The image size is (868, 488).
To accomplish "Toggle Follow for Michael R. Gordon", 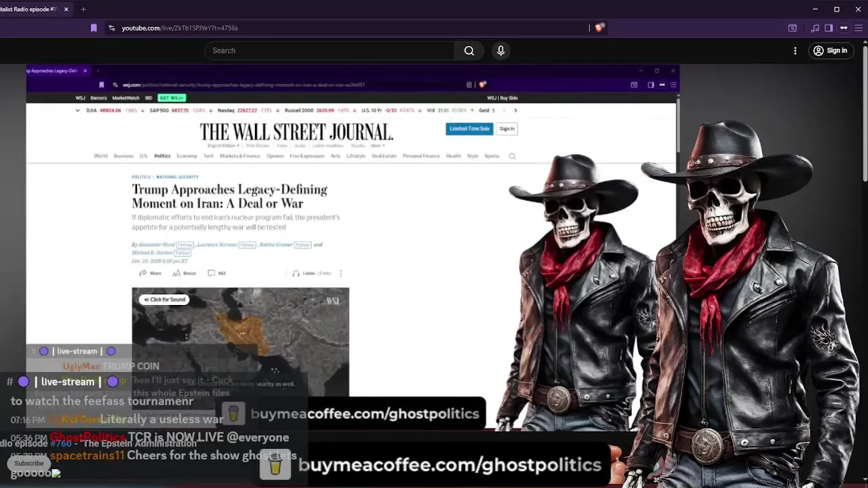I will 182,253.
